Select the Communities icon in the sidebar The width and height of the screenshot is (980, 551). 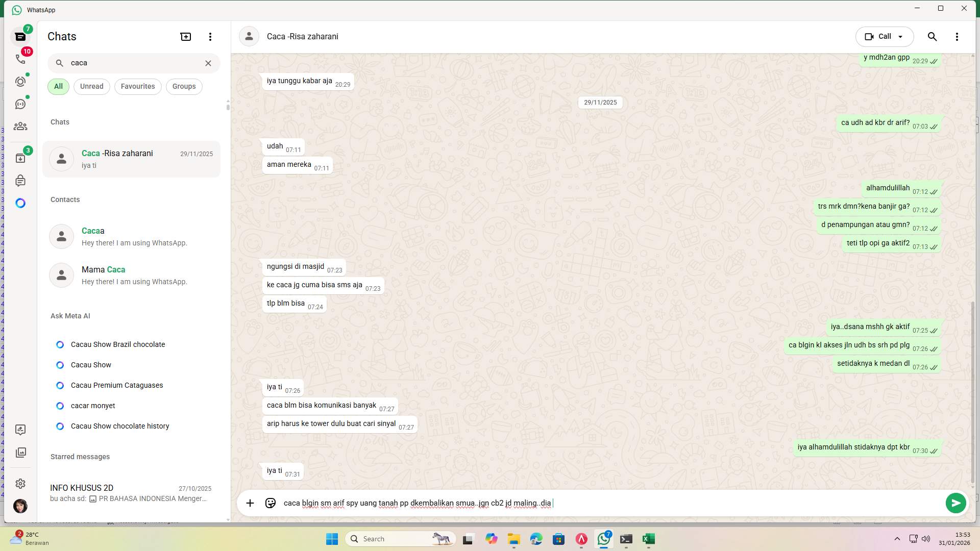tap(20, 126)
